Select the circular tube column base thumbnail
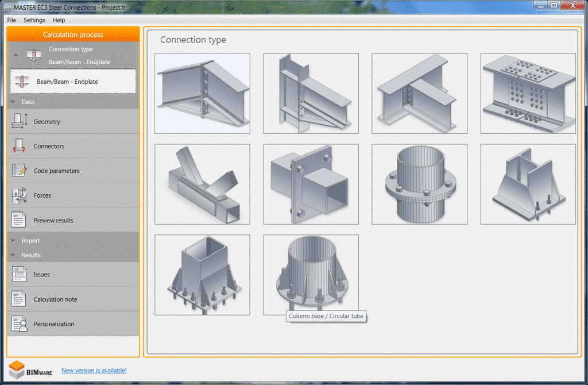This screenshot has height=385, width=588. (311, 275)
